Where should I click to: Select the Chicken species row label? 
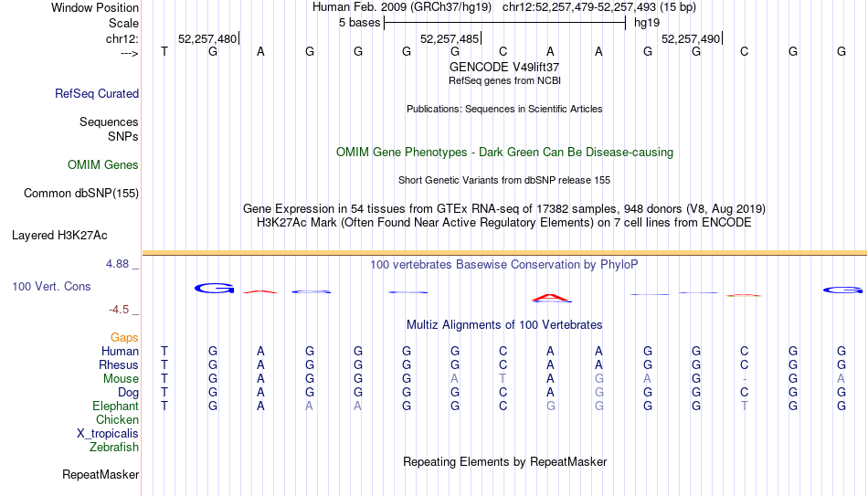tap(117, 419)
